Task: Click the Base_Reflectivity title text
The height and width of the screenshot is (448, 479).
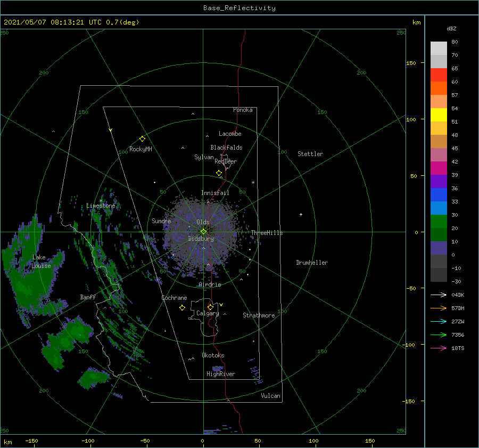Action: tap(240, 8)
